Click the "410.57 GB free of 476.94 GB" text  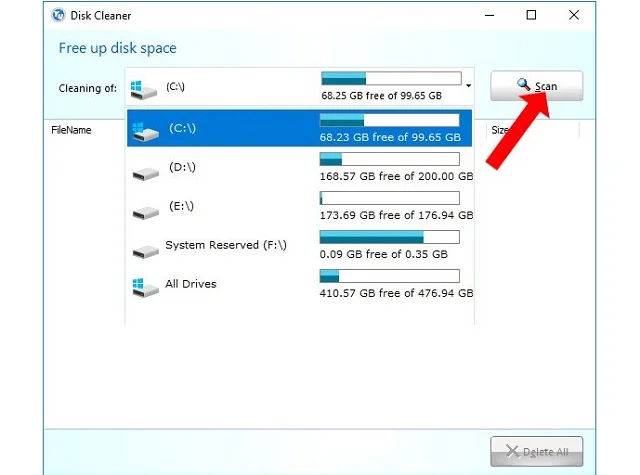396,293
